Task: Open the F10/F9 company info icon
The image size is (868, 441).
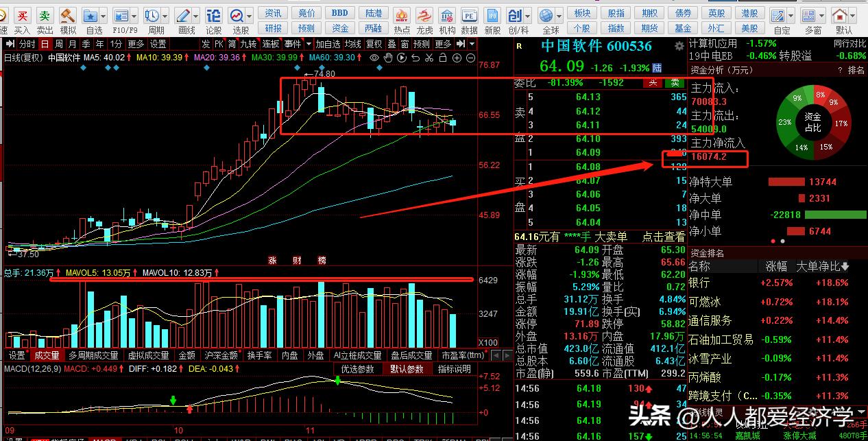Action: pyautogui.click(x=121, y=15)
